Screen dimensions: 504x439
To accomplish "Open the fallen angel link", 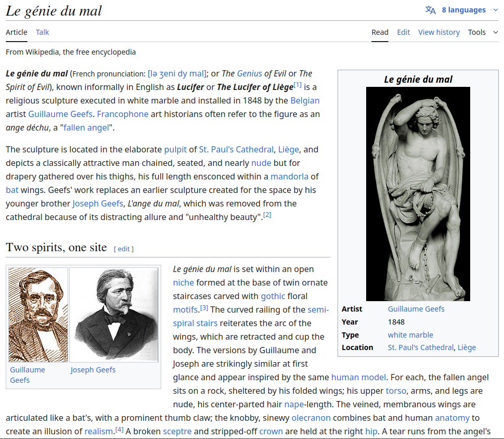I will click(x=86, y=127).
